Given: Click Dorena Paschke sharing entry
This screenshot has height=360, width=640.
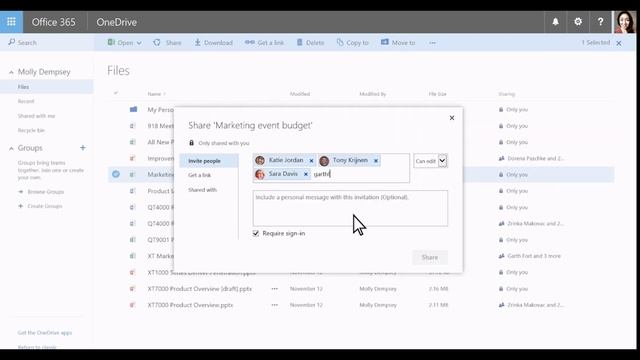Looking at the screenshot, I should tap(536, 158).
